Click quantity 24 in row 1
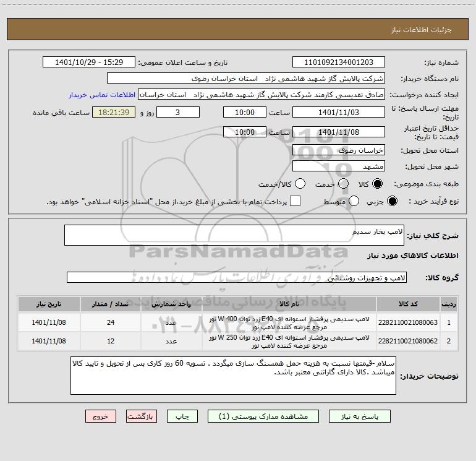The width and height of the screenshot is (476, 461). 111,322
